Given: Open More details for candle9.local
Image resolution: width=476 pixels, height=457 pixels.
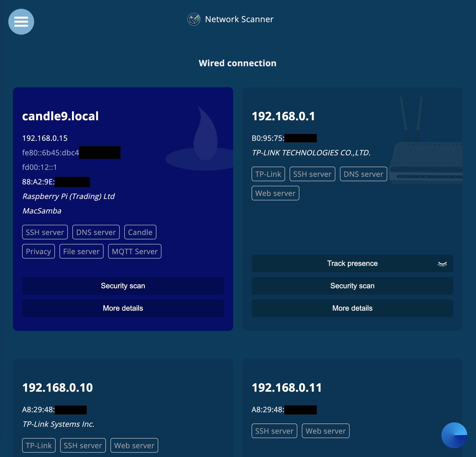Looking at the screenshot, I should tap(123, 308).
